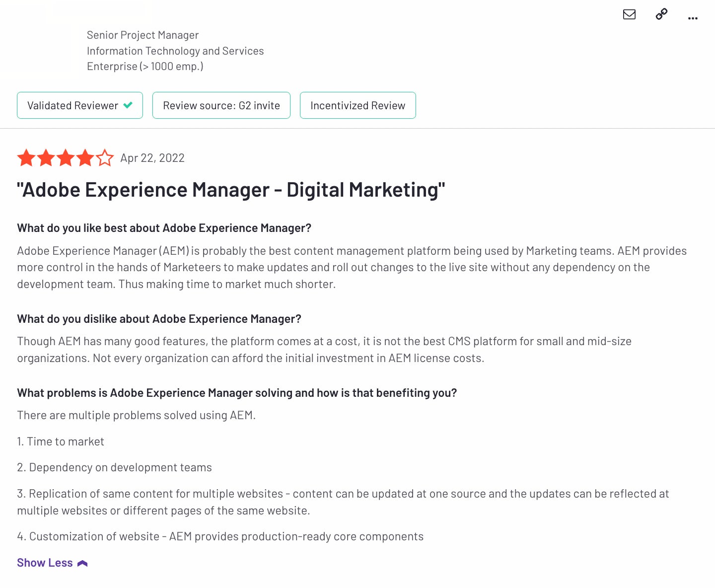This screenshot has width=715, height=588.
Task: Open the three-dot more options menu
Action: pos(693,18)
